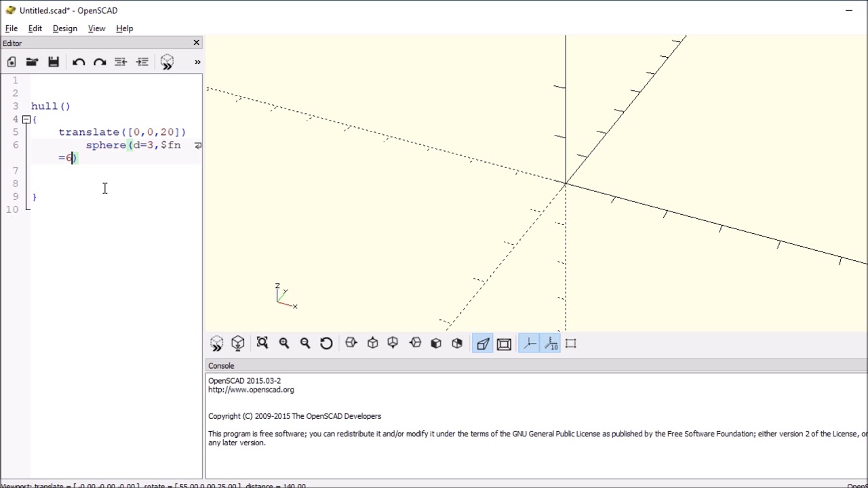
Task: Zoom in on the 3D view
Action: (284, 344)
